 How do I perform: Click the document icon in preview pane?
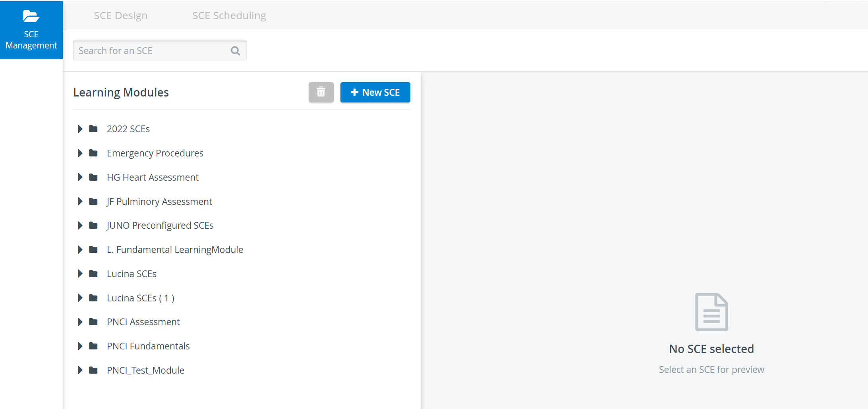point(711,312)
